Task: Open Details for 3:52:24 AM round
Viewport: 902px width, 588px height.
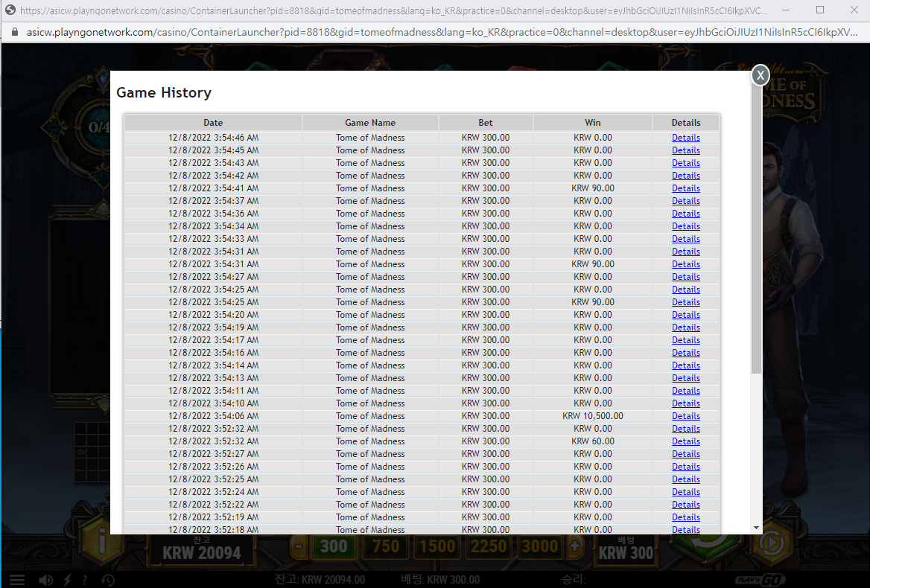Action: pyautogui.click(x=686, y=492)
